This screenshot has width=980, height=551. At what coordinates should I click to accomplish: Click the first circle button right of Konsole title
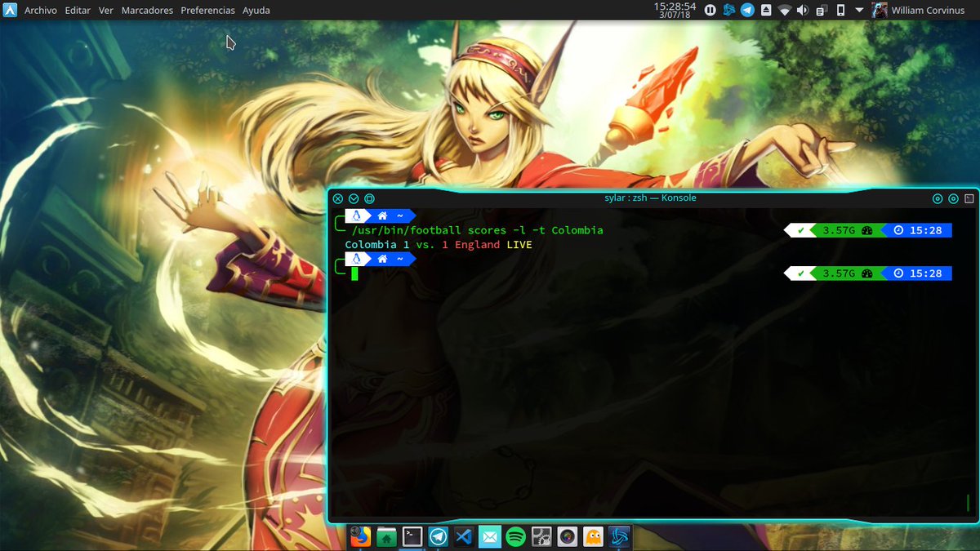click(938, 198)
